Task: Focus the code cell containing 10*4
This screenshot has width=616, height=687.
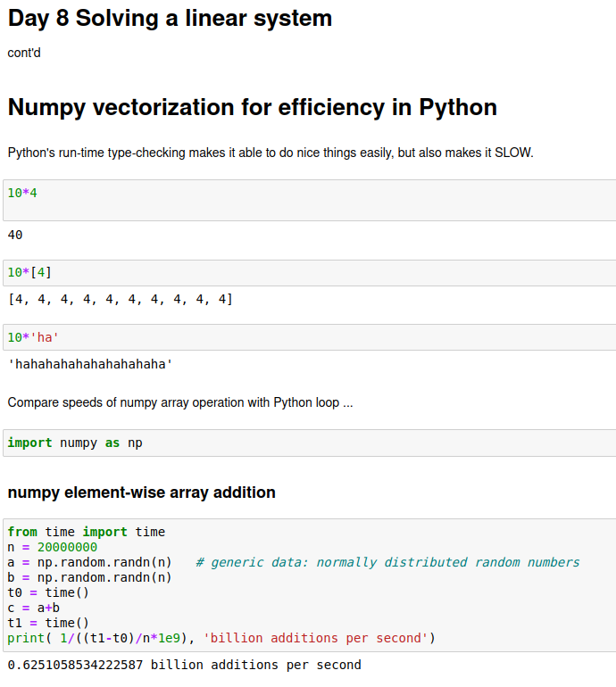Action: [x=308, y=200]
